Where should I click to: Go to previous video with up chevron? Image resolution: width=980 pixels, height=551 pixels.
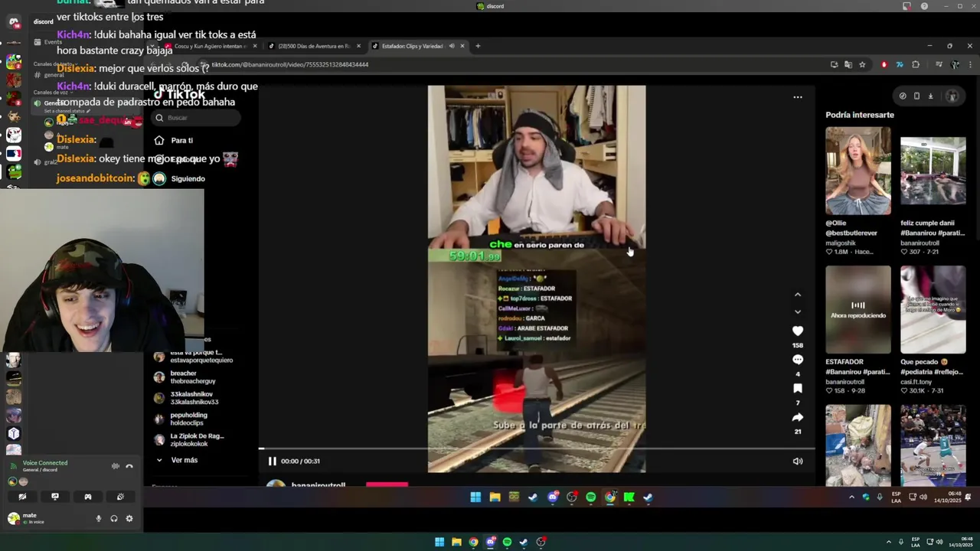(x=797, y=295)
